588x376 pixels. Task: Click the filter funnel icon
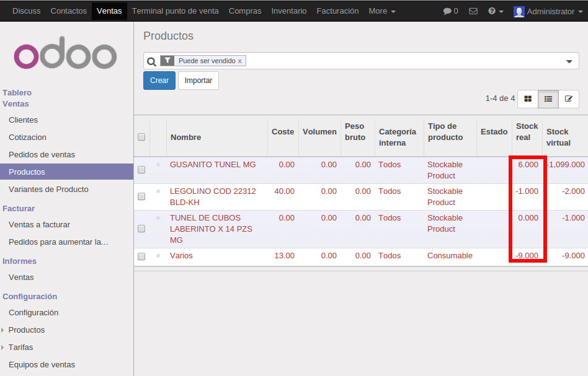click(167, 61)
